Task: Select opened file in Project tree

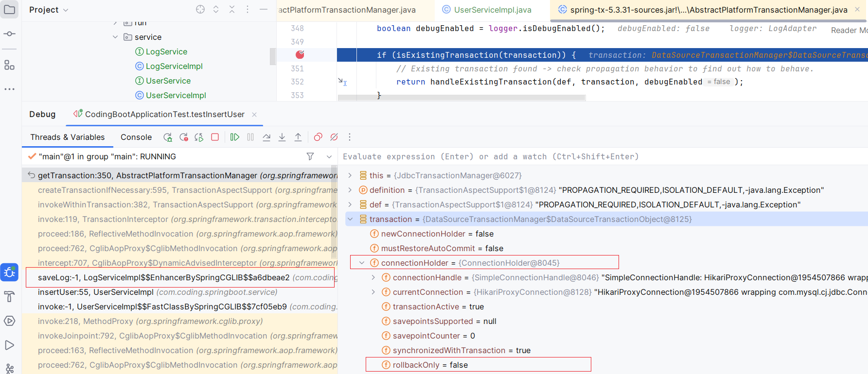Action: point(200,9)
